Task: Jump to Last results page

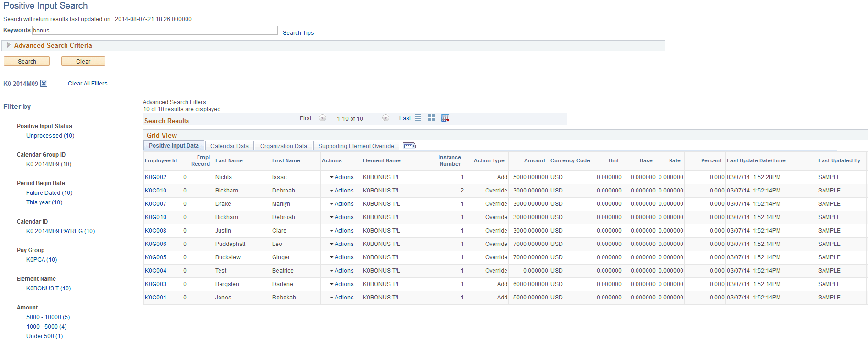Action: [405, 118]
